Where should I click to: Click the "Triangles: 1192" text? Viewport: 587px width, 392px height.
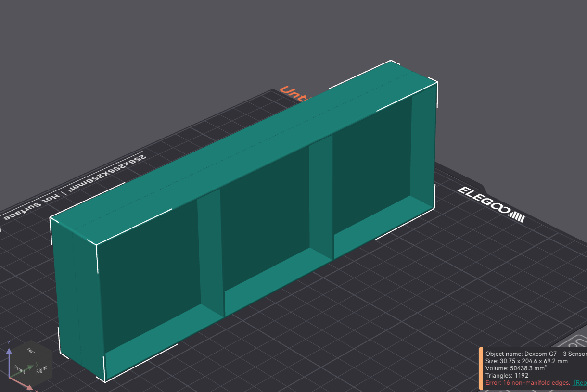(x=507, y=375)
